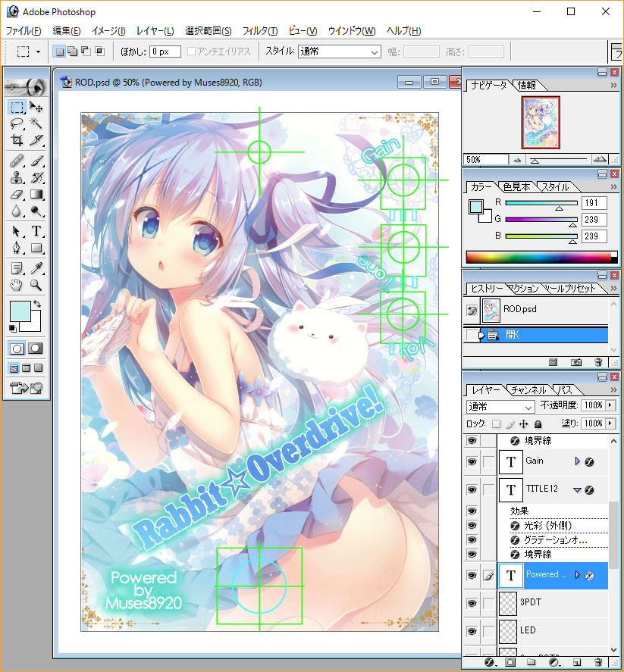Open the File menu
Image resolution: width=624 pixels, height=672 pixels.
pyautogui.click(x=24, y=31)
